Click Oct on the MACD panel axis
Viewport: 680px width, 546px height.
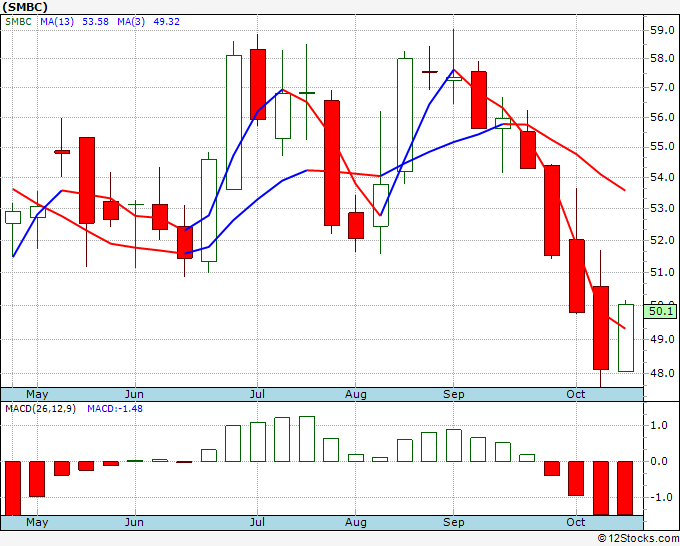click(x=575, y=523)
